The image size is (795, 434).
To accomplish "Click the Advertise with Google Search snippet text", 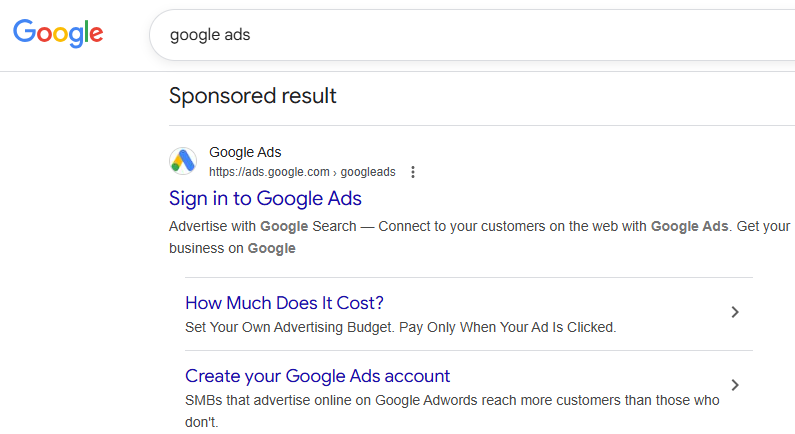I will click(x=263, y=226).
